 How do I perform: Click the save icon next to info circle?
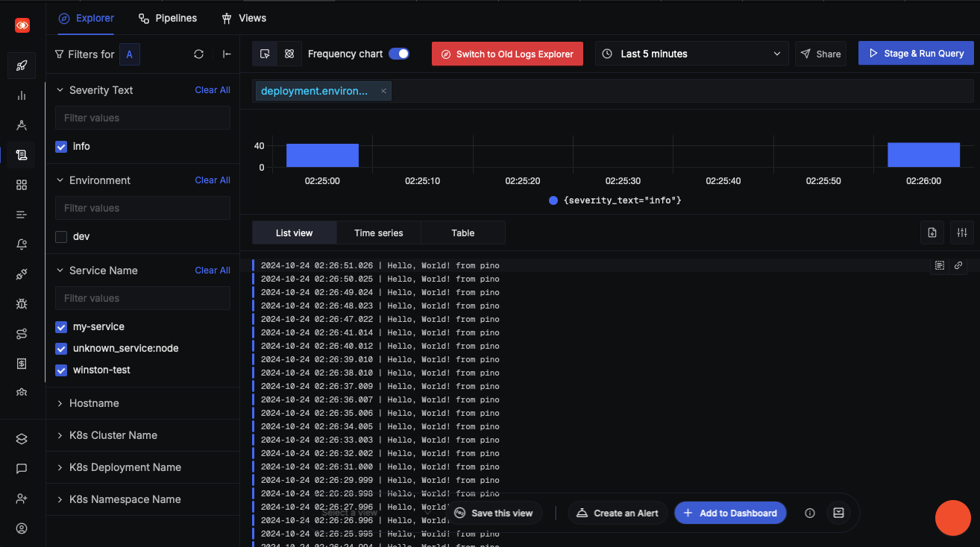(x=838, y=513)
